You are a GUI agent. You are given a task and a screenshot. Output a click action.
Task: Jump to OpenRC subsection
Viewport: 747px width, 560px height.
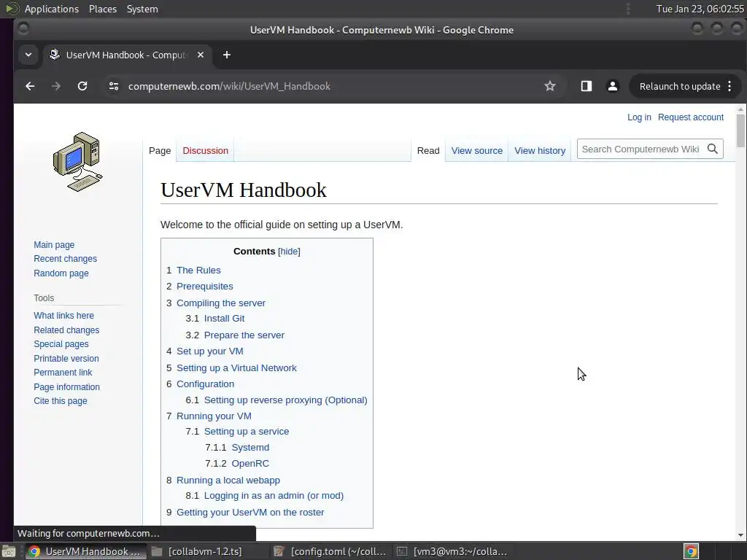[x=251, y=463]
